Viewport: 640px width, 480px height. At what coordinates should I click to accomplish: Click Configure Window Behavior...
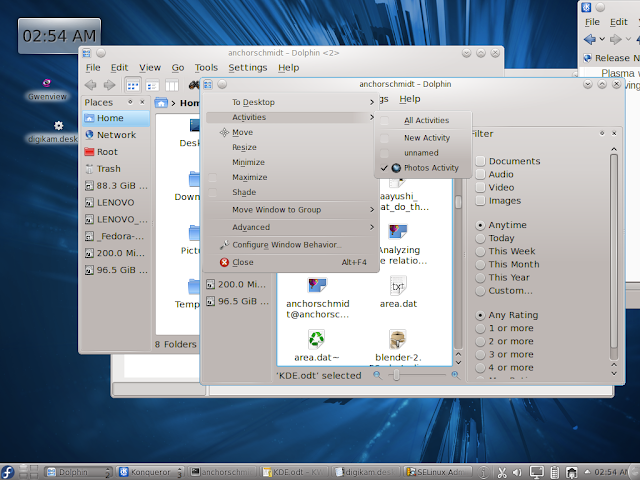click(290, 245)
